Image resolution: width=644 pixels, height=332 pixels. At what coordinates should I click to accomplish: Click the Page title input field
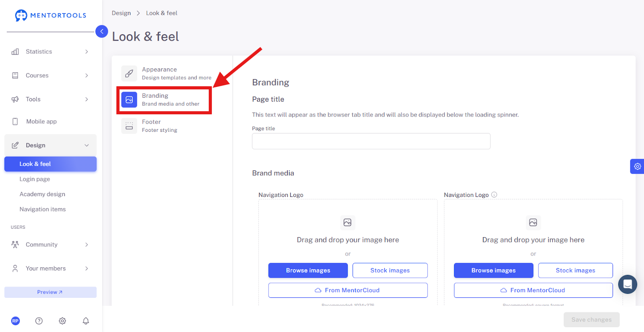[x=371, y=141]
